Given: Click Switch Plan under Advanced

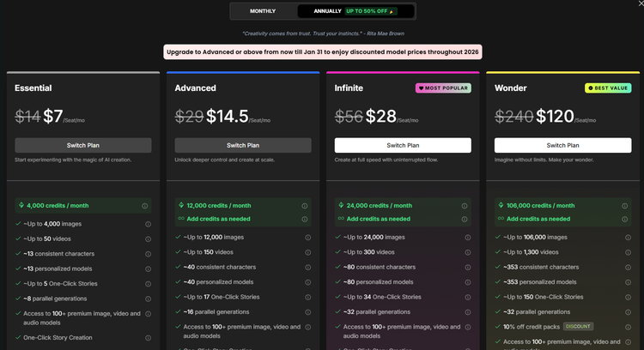Looking at the screenshot, I should pyautogui.click(x=243, y=145).
